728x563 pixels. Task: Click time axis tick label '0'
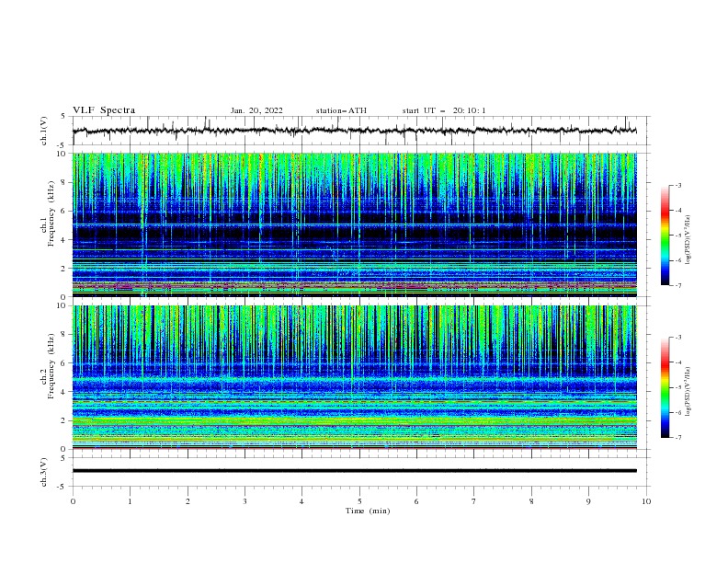click(x=73, y=501)
